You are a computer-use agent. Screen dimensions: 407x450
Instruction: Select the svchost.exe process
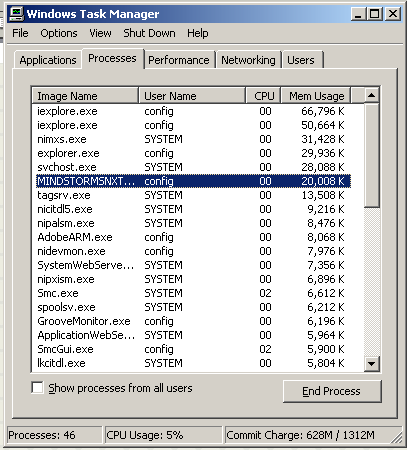click(x=193, y=167)
